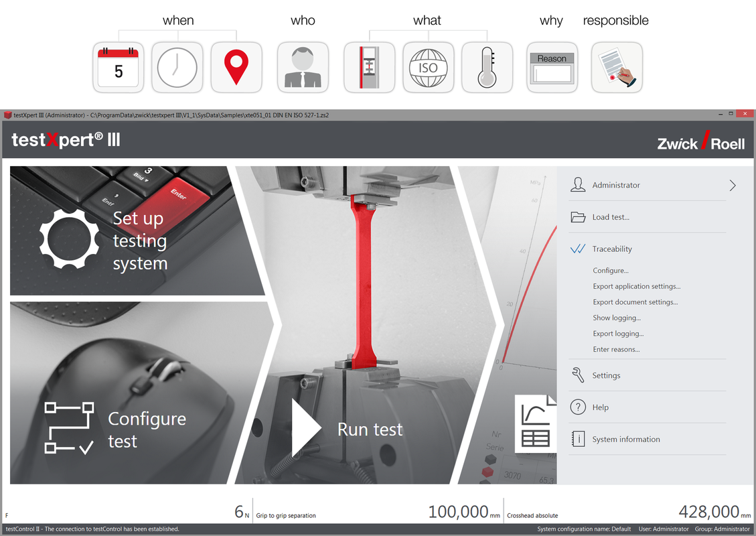Click the signed document responsible icon
The width and height of the screenshot is (756, 536).
point(617,68)
